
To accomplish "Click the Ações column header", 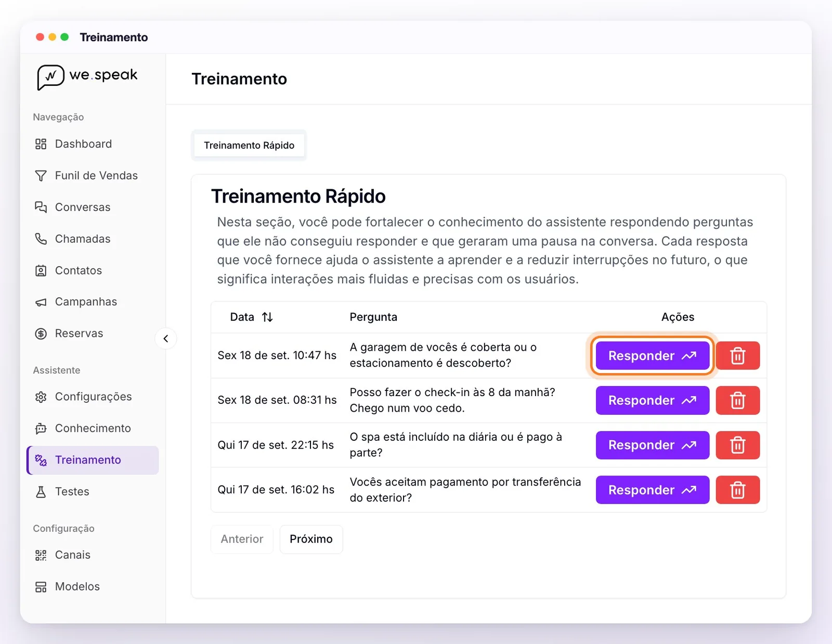I will [x=678, y=317].
